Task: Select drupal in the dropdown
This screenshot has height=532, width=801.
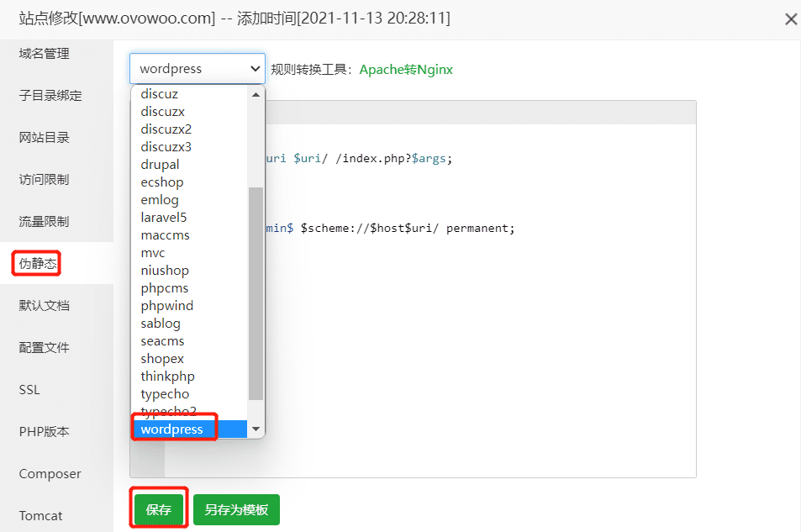Action: pos(161,164)
